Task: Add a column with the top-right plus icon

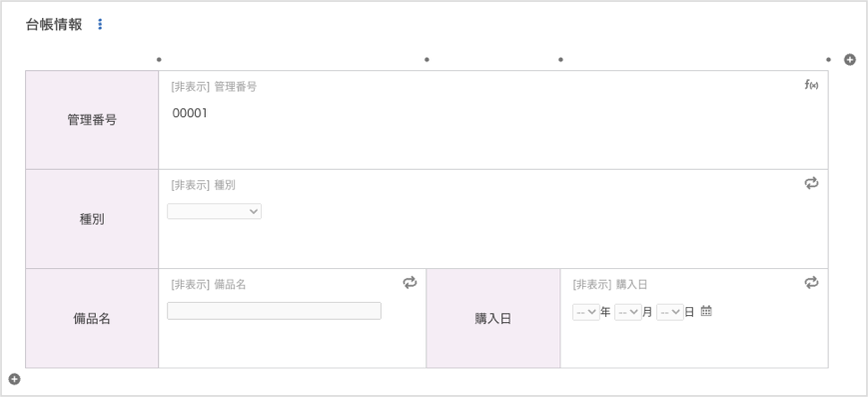Action: [850, 60]
